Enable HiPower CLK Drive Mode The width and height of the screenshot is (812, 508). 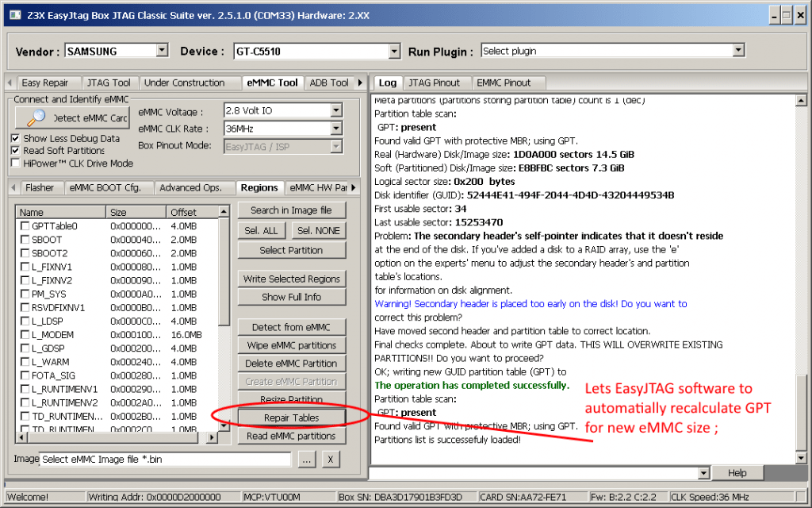pyautogui.click(x=14, y=162)
